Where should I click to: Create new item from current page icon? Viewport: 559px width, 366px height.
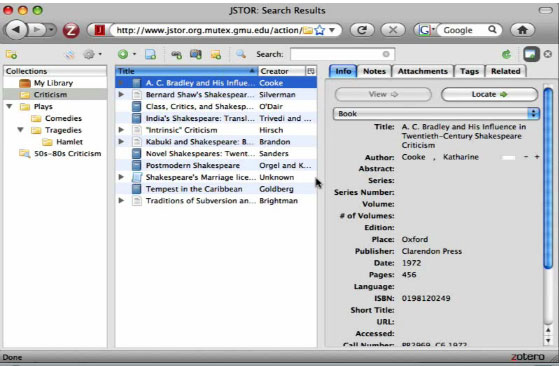(150, 55)
